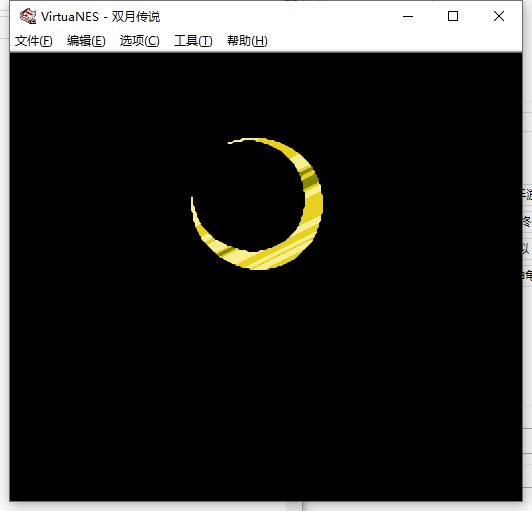Open the 选项(C) menu
Screen dimensions: 532x511
tap(139, 41)
